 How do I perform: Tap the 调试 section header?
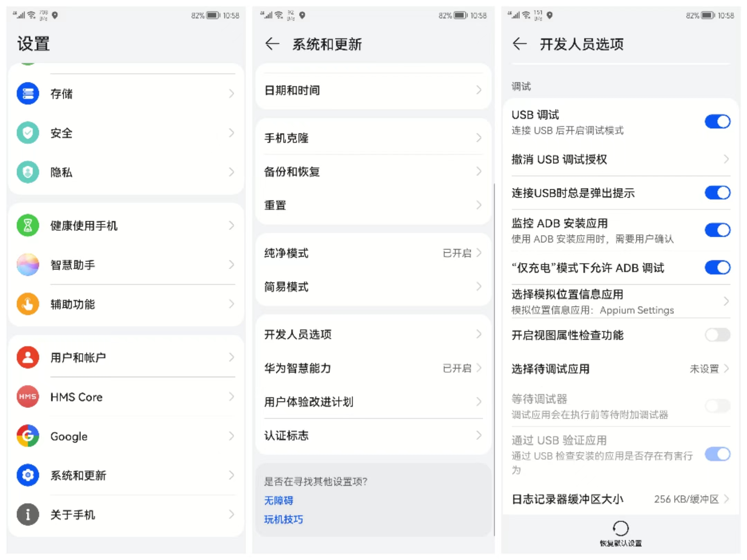[x=521, y=86]
